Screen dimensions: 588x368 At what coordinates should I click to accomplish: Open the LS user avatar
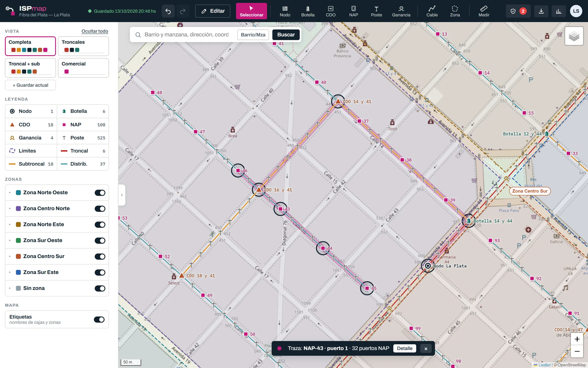click(576, 11)
